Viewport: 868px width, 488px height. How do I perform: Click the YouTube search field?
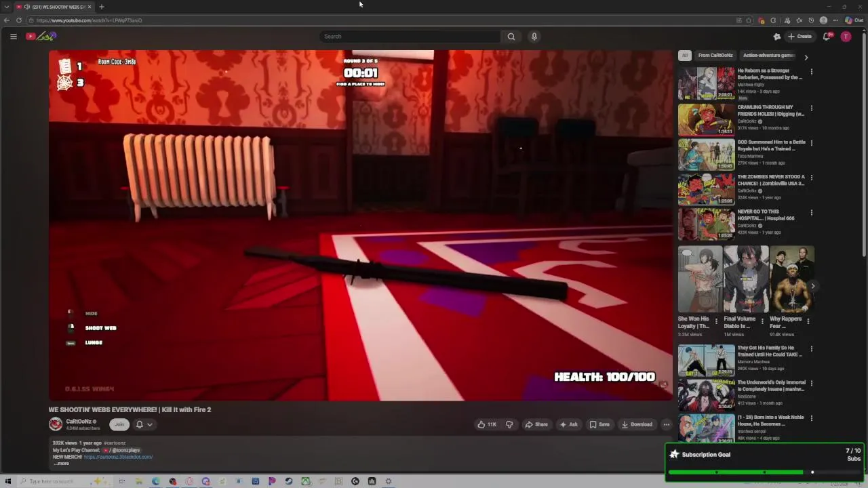pyautogui.click(x=410, y=37)
